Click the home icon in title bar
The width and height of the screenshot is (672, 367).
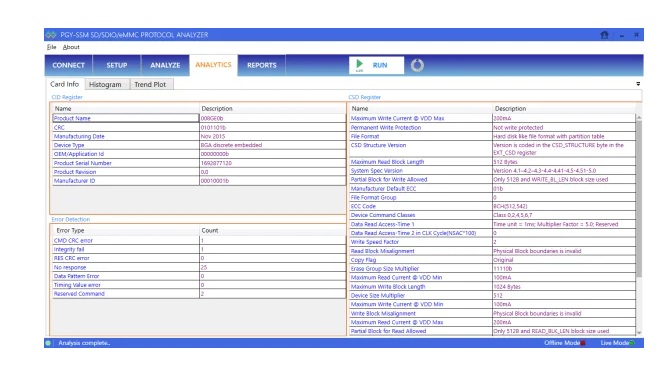click(604, 35)
